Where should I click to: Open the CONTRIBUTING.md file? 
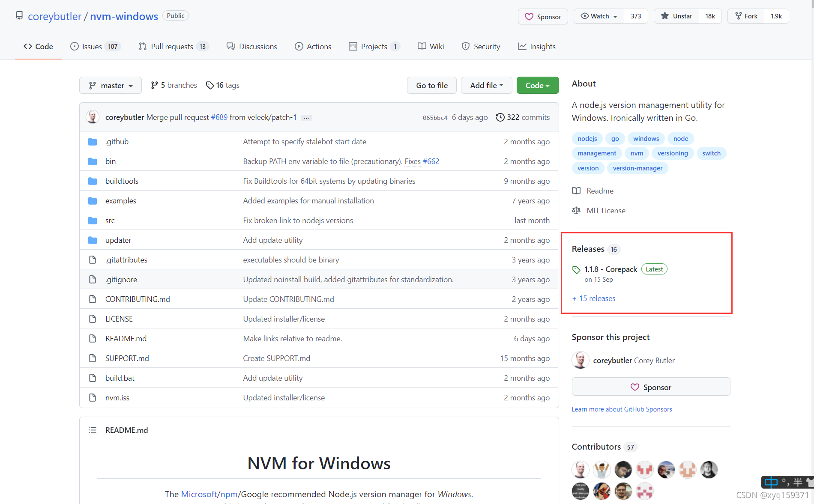coord(138,299)
